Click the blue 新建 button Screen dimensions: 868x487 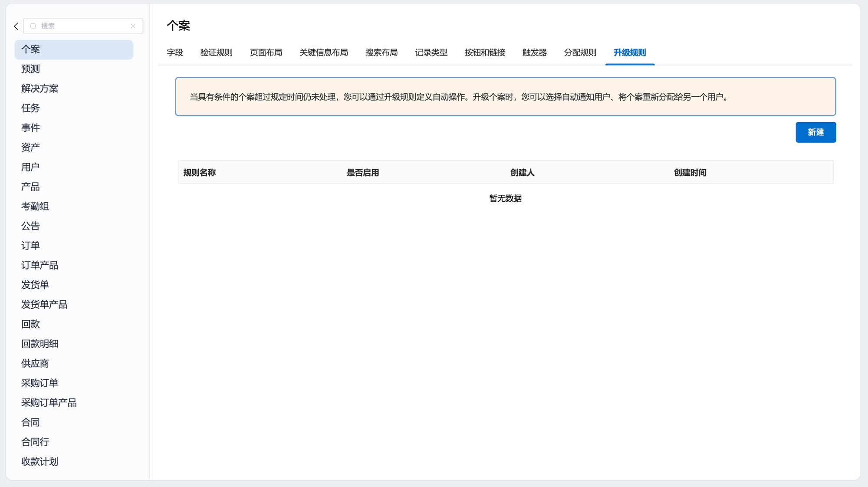(815, 132)
